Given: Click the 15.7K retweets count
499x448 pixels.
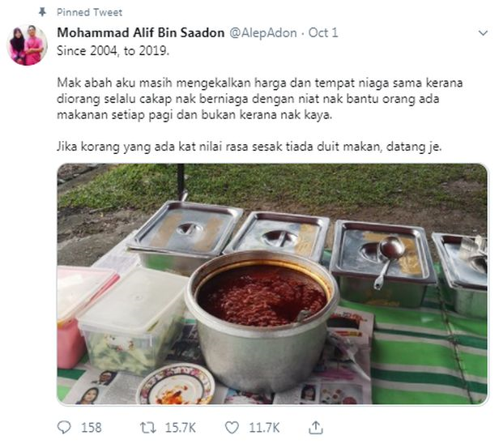Looking at the screenshot, I should (180, 428).
